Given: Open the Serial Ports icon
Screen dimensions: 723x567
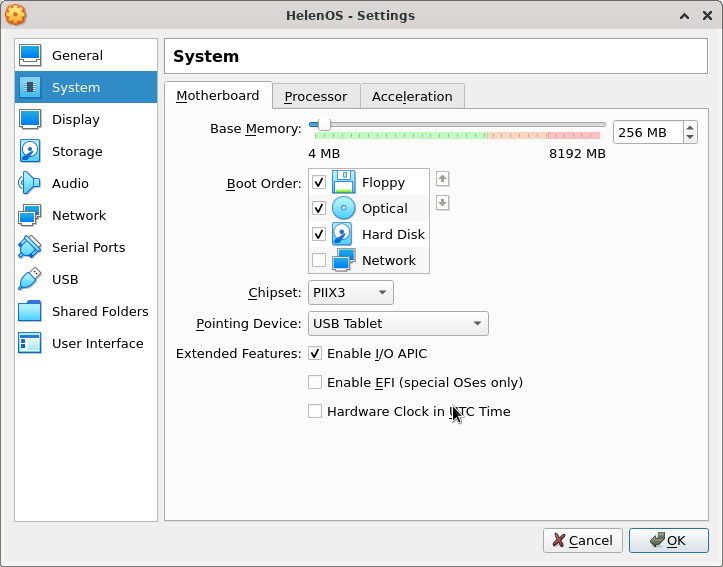Looking at the screenshot, I should click(x=30, y=248).
